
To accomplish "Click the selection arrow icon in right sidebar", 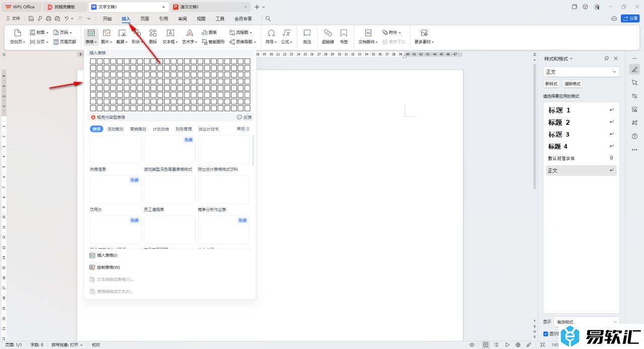I will click(634, 83).
